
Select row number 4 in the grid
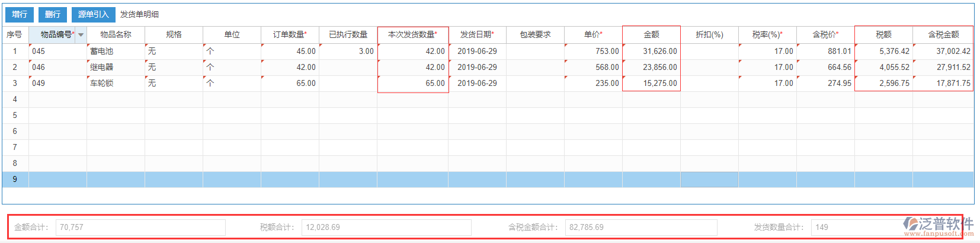15,100
